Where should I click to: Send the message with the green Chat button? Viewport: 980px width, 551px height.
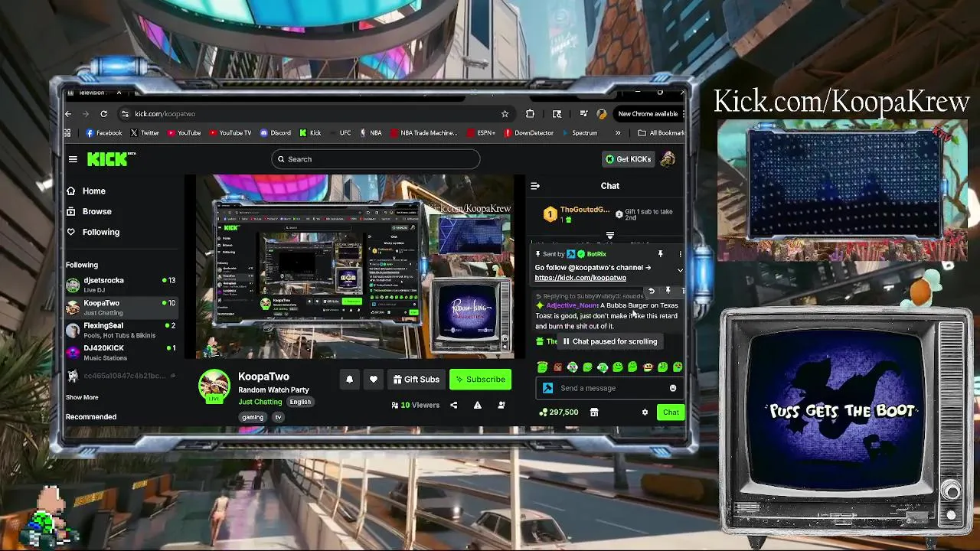tap(671, 412)
